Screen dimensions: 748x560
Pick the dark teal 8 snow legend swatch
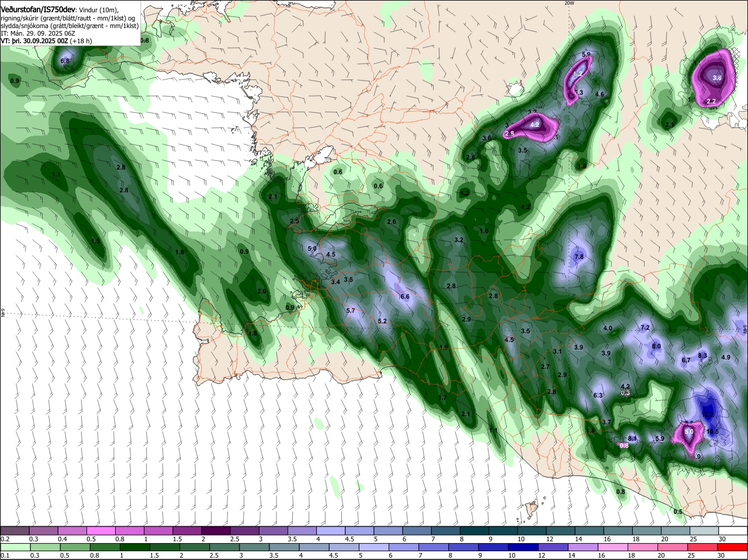(475, 530)
